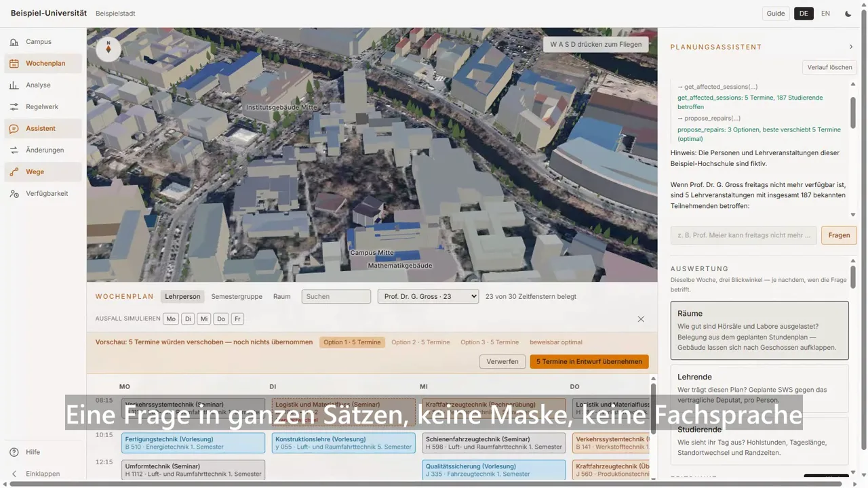868x488 pixels.
Task: Click the Institutsgebäude Mitte map label
Action: [281, 108]
